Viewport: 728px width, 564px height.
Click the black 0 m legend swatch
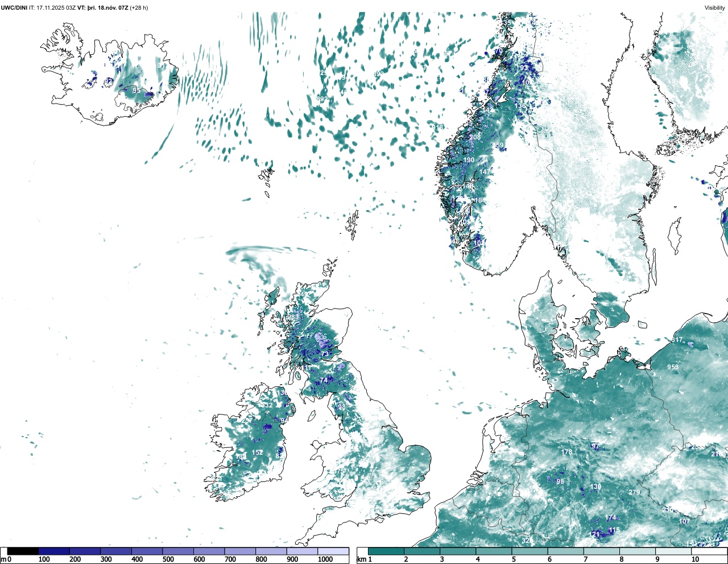23,551
